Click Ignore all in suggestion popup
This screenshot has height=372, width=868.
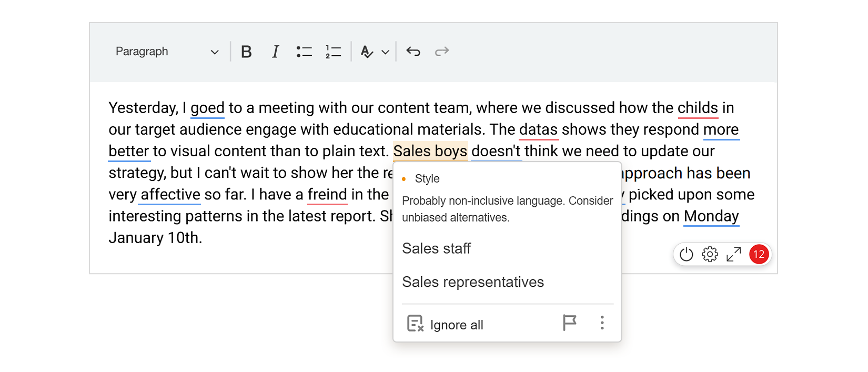(446, 324)
